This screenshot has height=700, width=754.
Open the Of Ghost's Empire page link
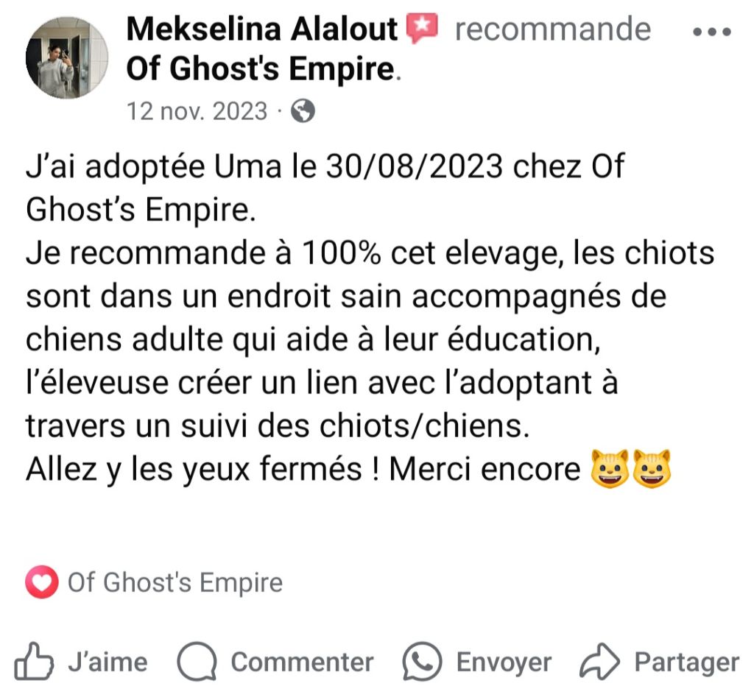point(260,68)
